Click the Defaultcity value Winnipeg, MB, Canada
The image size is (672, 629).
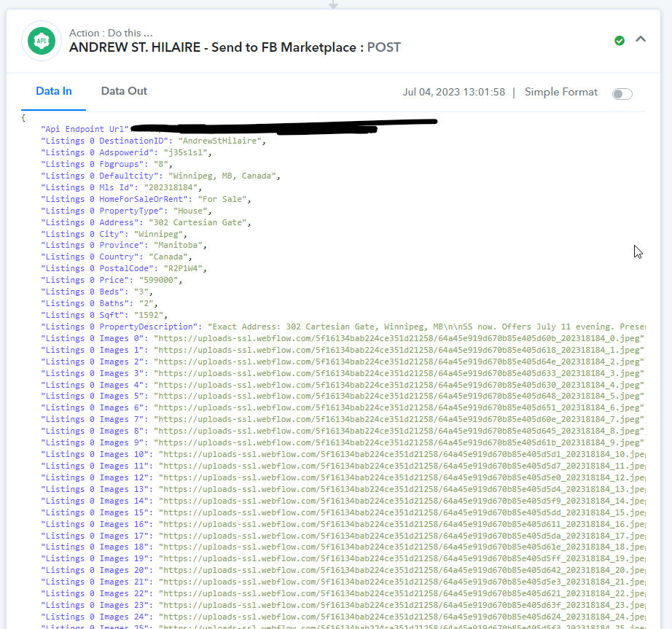point(222,176)
